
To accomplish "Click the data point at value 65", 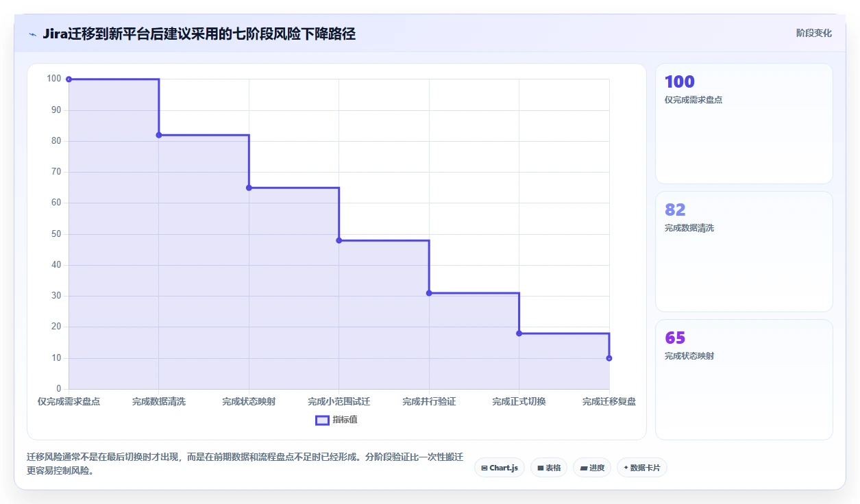I will pos(249,188).
